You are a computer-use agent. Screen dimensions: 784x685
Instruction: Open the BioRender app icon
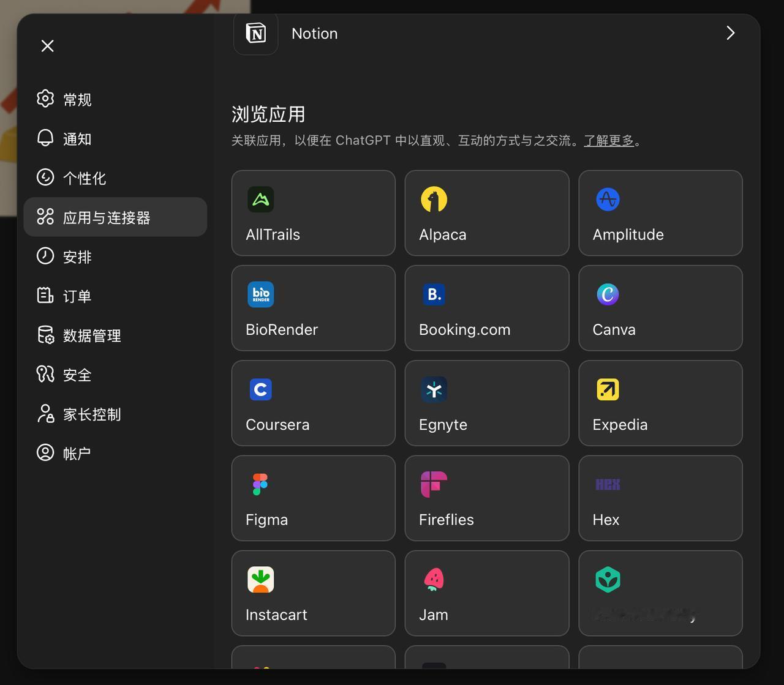point(261,294)
